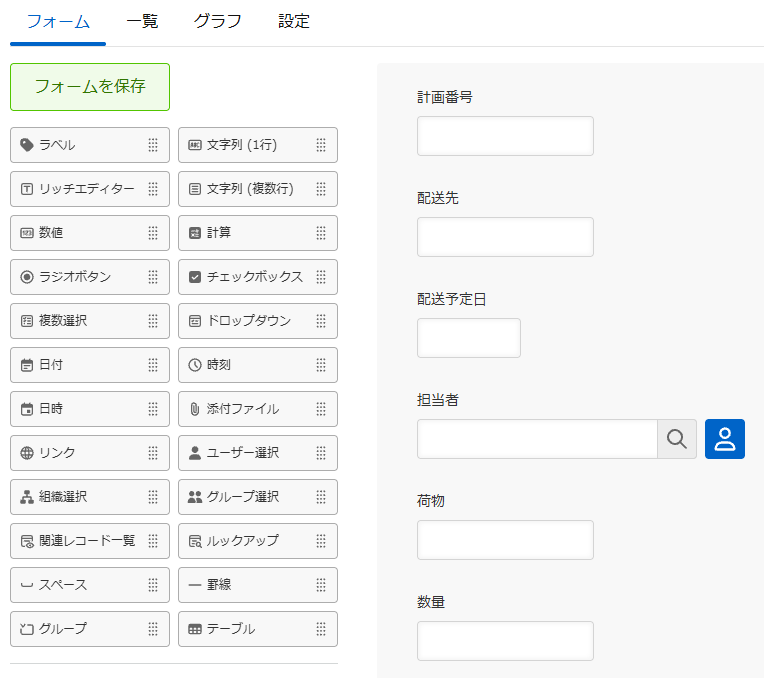Viewport: 764px width, 678px height.
Task: Click the 担当者 search magnifier icon
Action: point(677,439)
